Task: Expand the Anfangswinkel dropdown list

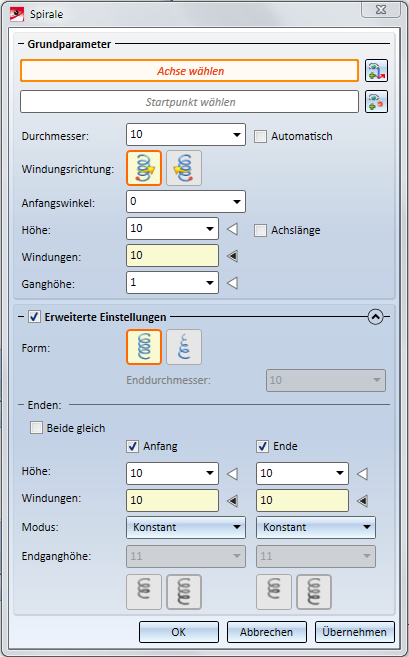Action: 237,202
